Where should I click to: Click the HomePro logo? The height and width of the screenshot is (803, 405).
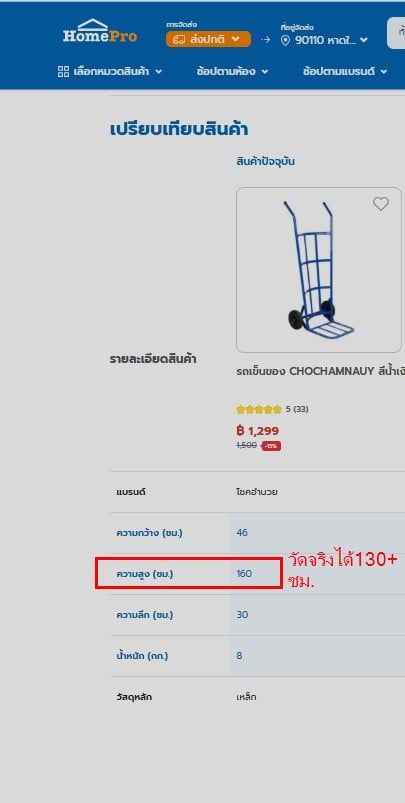[100, 31]
